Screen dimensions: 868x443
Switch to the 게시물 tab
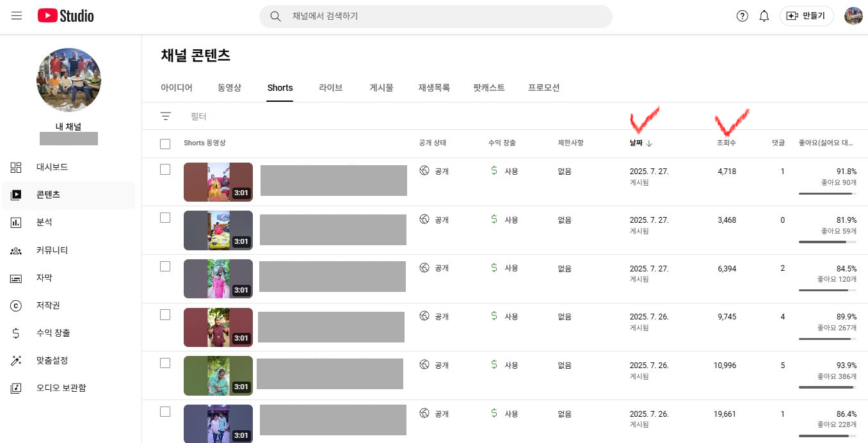tap(382, 88)
